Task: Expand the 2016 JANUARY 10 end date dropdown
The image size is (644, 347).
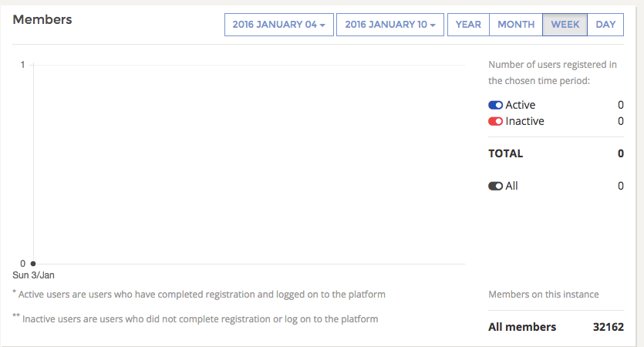Action: tap(390, 25)
